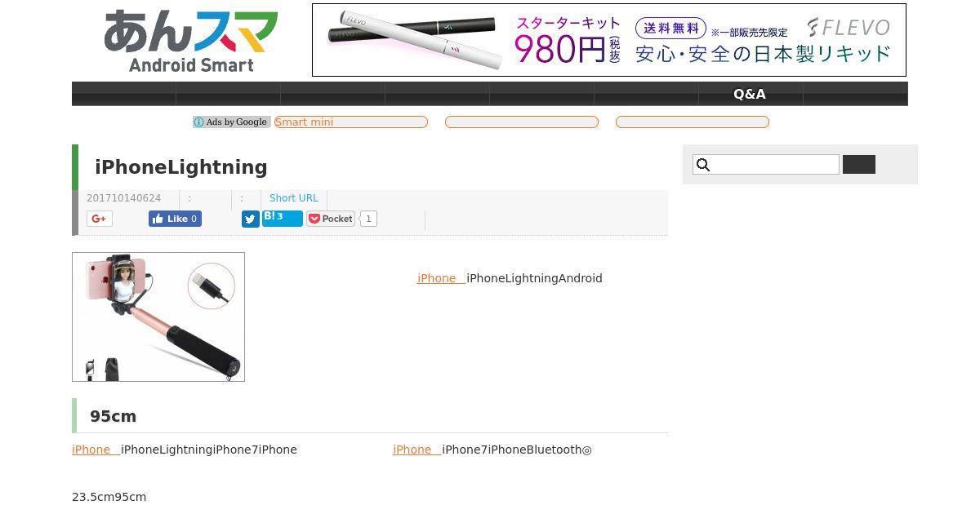Open the Q&A navigation menu item

click(x=750, y=94)
